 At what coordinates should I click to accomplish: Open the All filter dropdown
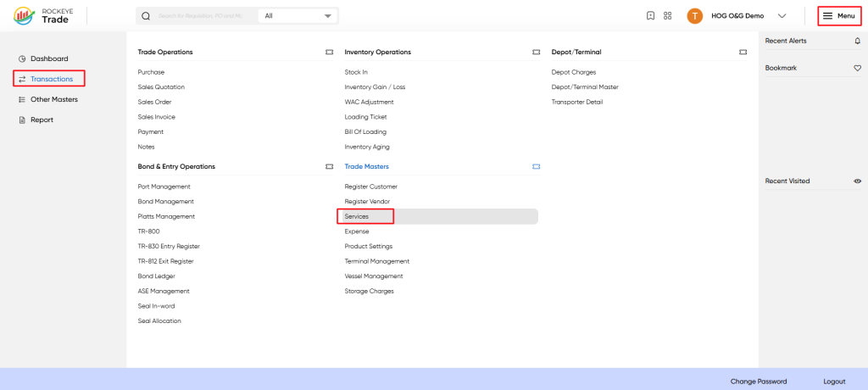click(x=298, y=16)
